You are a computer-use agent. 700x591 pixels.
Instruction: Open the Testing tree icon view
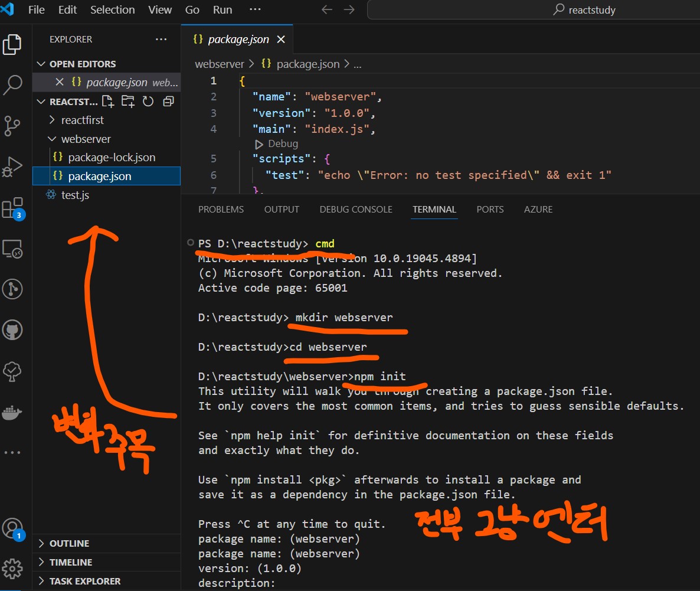(x=12, y=371)
